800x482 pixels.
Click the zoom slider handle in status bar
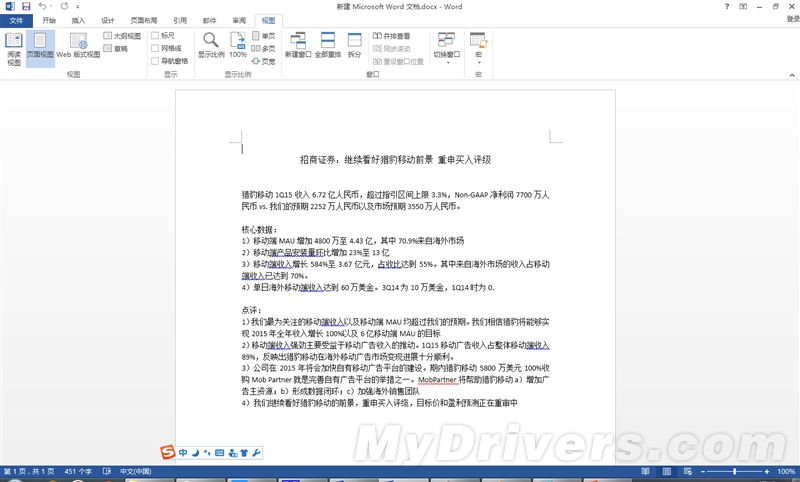[x=734, y=471]
